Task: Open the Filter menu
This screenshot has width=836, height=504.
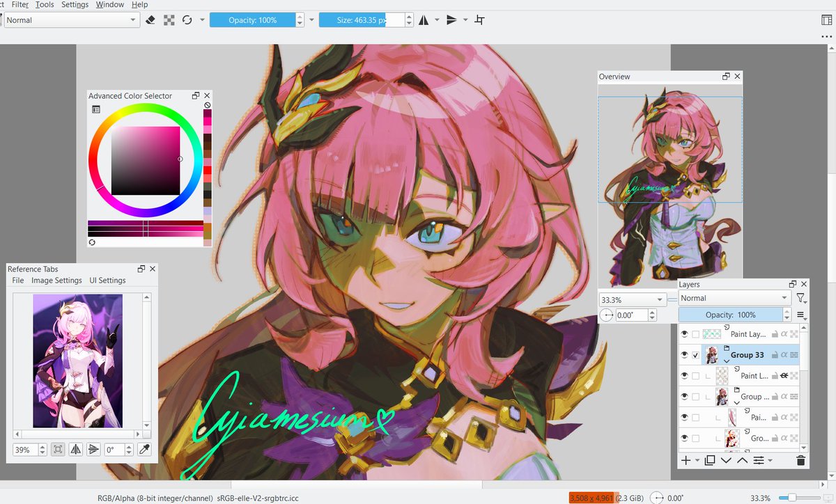Action: (20, 4)
